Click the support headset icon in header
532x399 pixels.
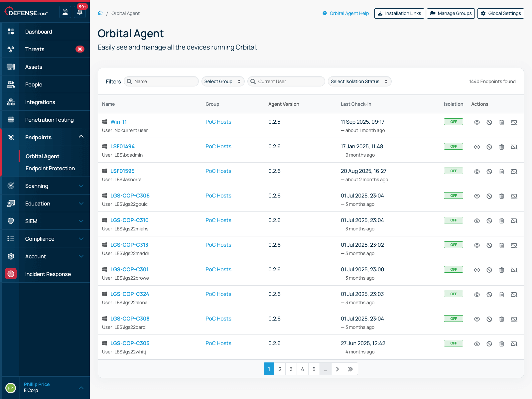[x=65, y=12]
